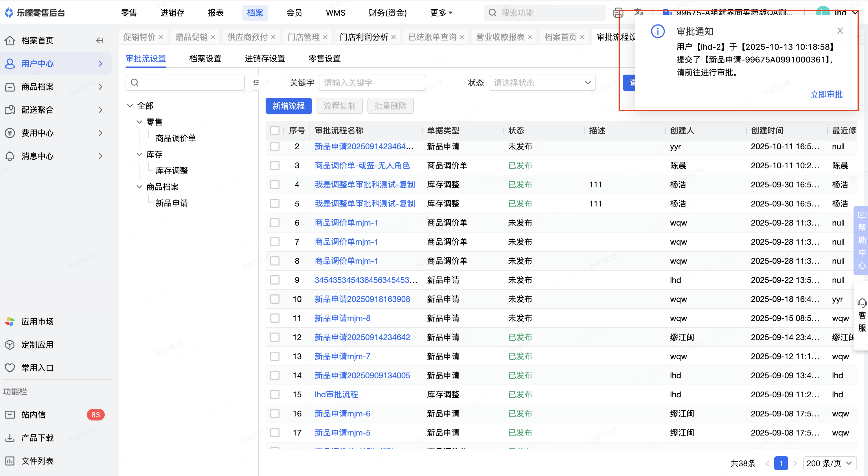
Task: Collapse the left sidebar with arrow icon
Action: coord(100,41)
